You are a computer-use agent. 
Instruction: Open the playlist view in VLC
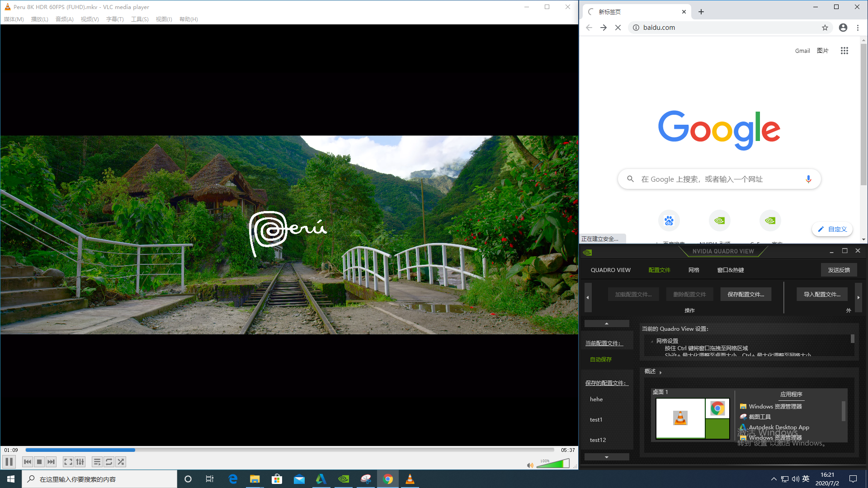97,461
